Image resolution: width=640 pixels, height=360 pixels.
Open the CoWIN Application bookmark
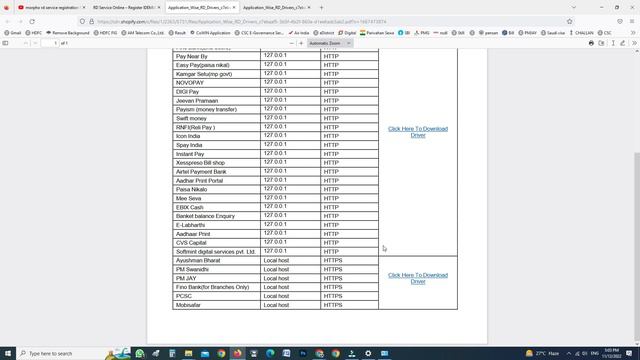210,33
